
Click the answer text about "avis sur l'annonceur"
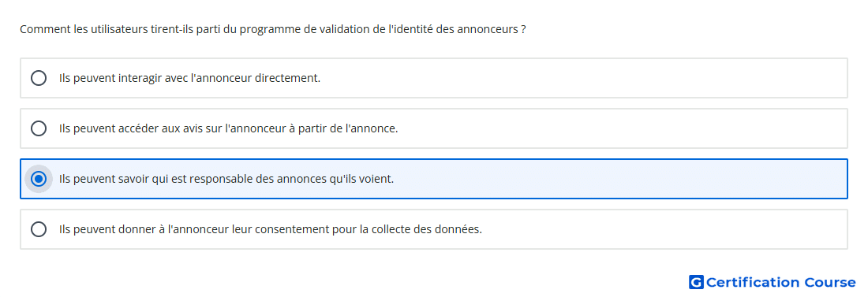(229, 128)
